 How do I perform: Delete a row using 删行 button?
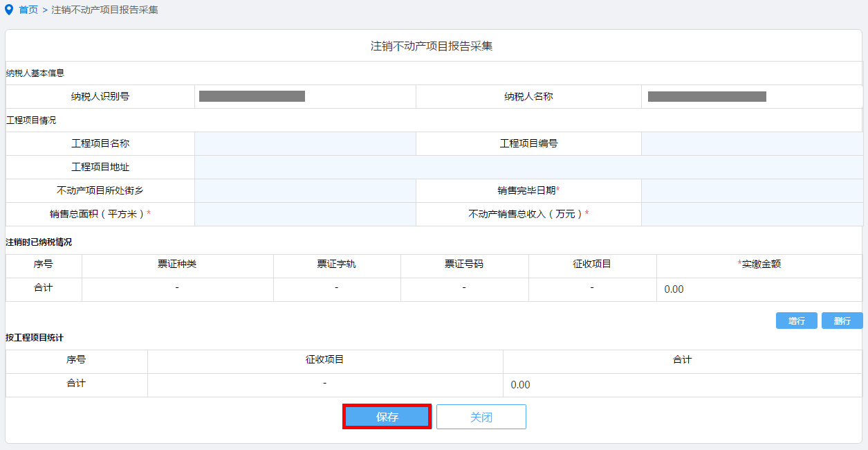click(x=842, y=321)
